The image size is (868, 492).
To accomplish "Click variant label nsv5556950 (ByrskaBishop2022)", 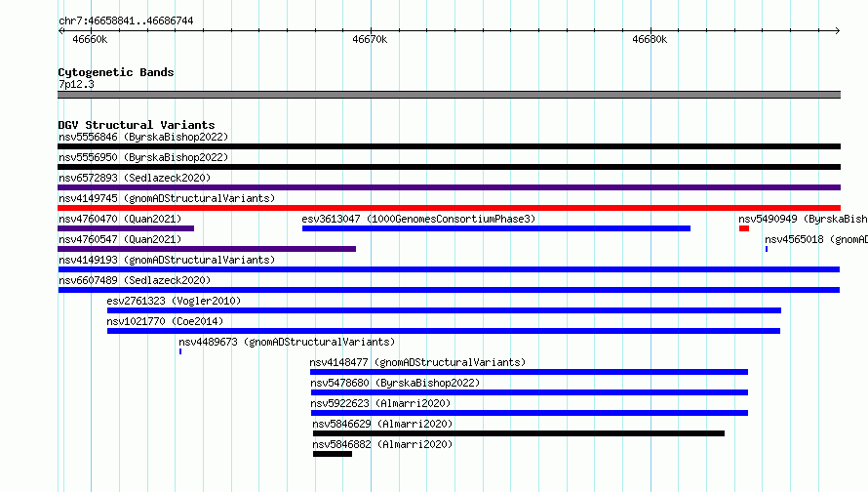I will 143,157.
